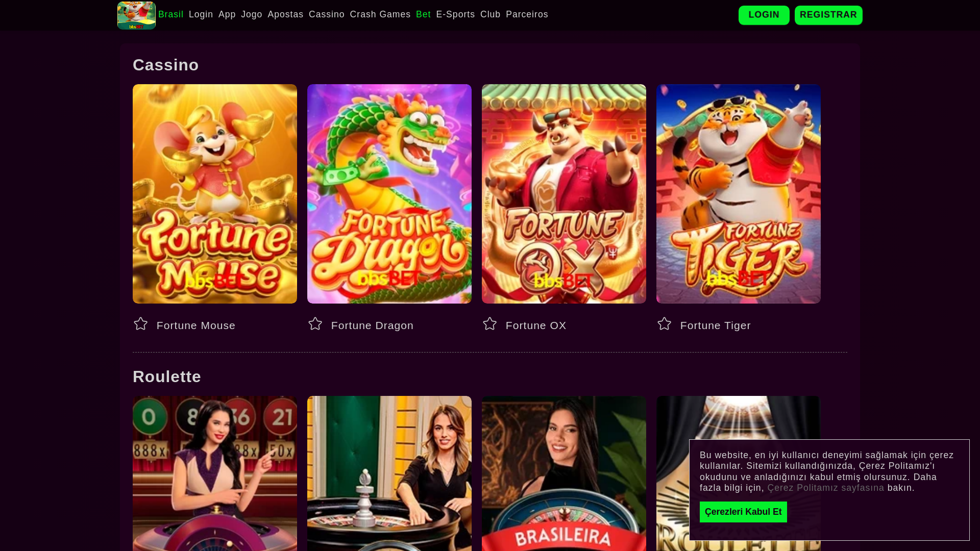The height and width of the screenshot is (551, 980).
Task: Click the green LOGIN button
Action: [x=764, y=15]
